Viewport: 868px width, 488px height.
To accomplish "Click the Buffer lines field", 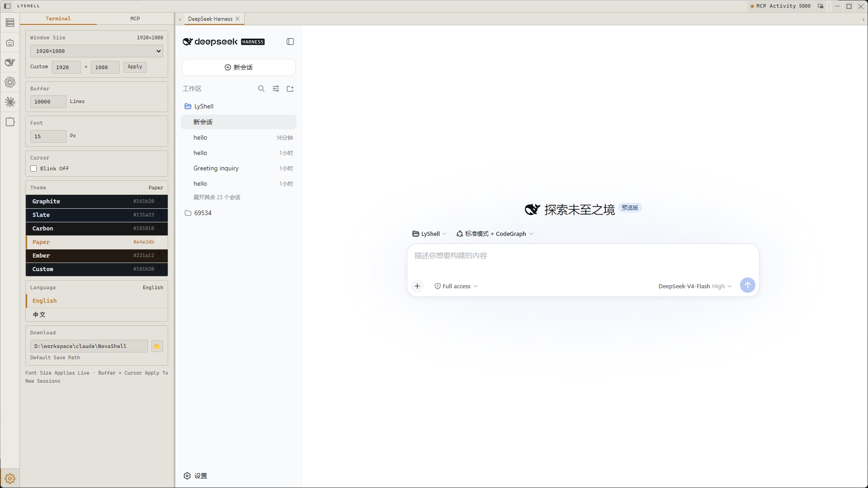I will click(48, 102).
